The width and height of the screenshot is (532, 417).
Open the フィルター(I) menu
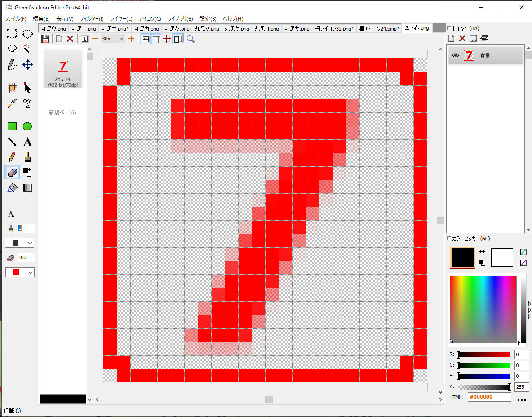92,19
